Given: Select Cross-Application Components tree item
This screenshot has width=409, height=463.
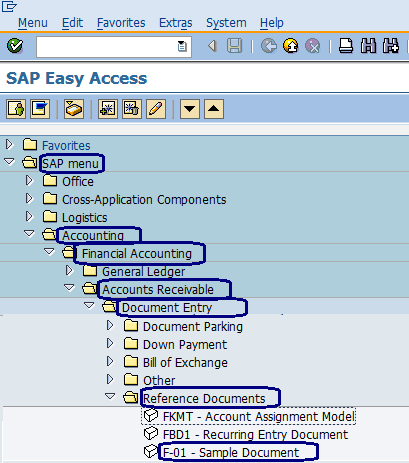Looking at the screenshot, I should point(144,200).
